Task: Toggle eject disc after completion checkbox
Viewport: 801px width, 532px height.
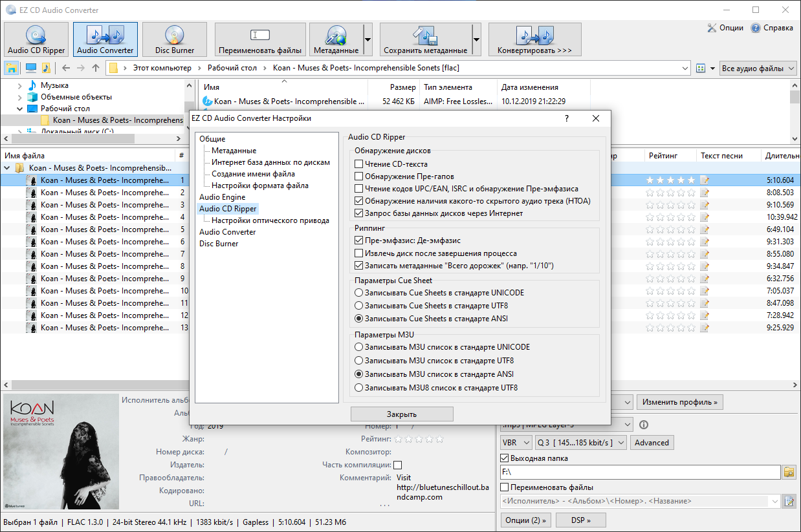Action: tap(359, 253)
